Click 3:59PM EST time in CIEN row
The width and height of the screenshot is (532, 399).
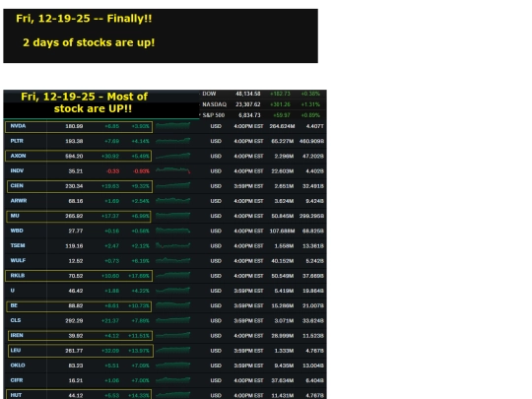click(x=248, y=186)
